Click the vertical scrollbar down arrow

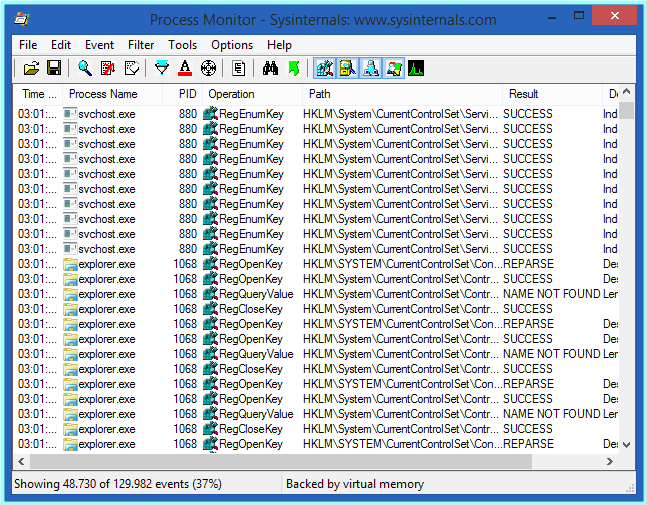click(626, 445)
